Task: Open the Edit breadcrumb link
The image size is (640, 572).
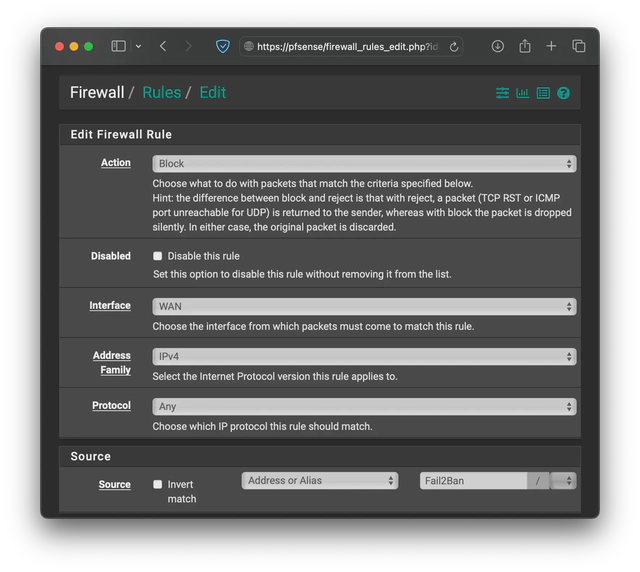Action: (213, 93)
